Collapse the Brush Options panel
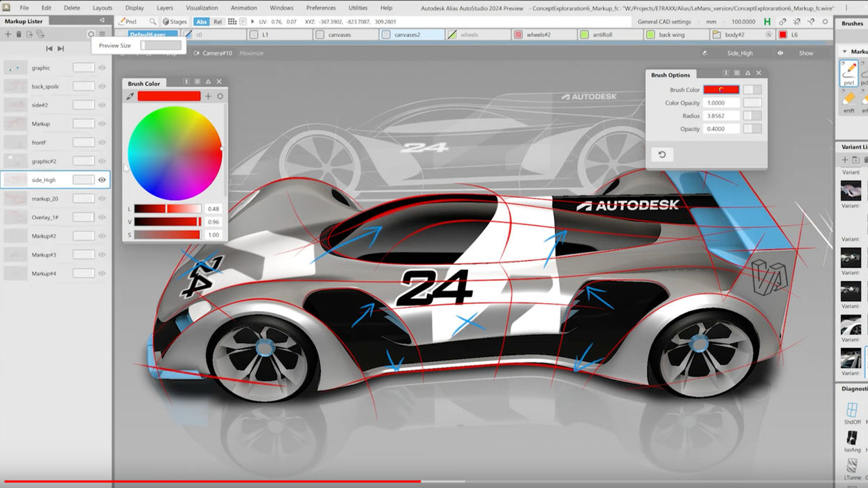 (748, 73)
